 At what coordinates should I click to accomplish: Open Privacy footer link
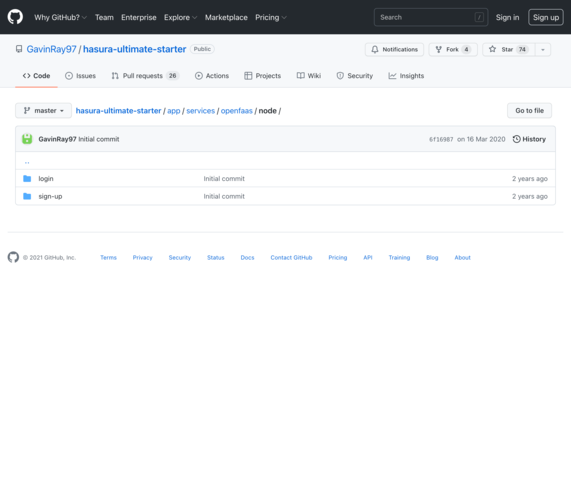click(142, 257)
